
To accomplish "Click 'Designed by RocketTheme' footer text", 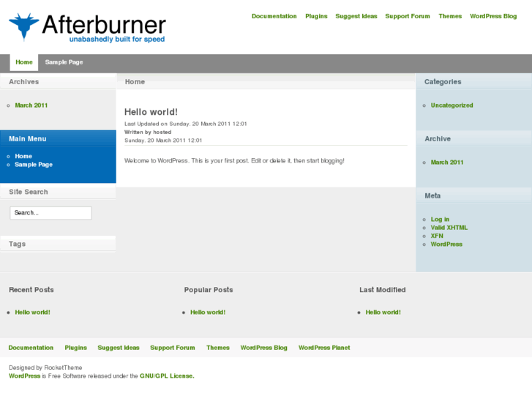I will (45, 368).
